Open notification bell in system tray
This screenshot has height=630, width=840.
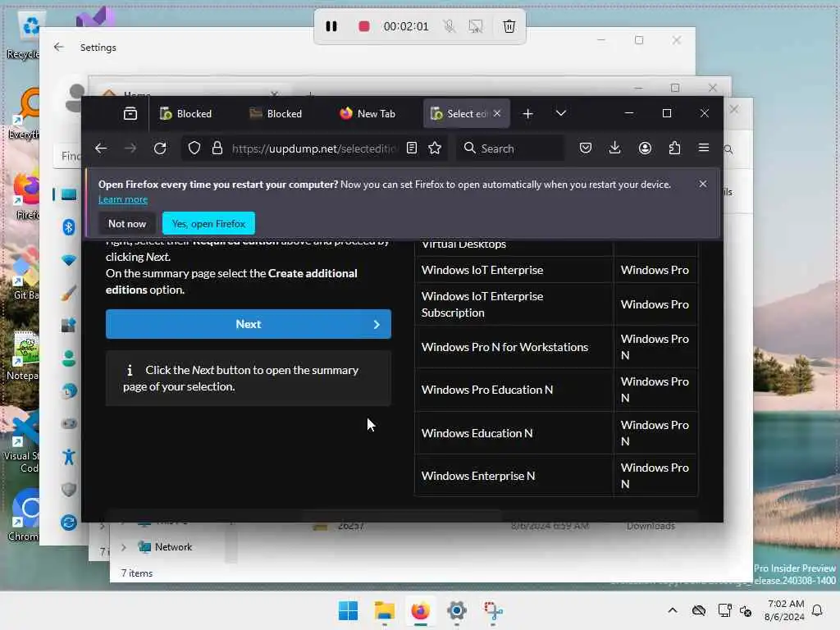818,610
